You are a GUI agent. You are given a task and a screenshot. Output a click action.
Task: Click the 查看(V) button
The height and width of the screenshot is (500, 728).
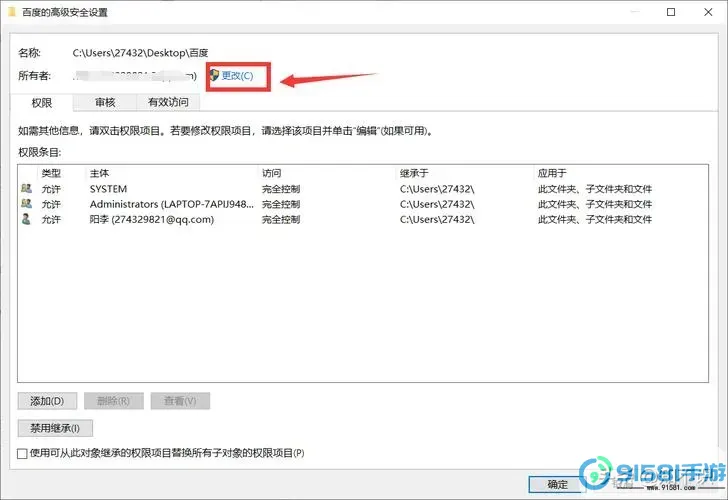click(x=180, y=401)
